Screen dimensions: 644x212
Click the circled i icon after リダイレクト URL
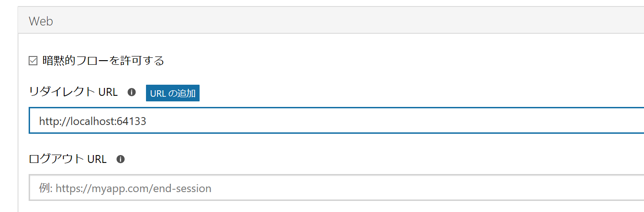132,92
